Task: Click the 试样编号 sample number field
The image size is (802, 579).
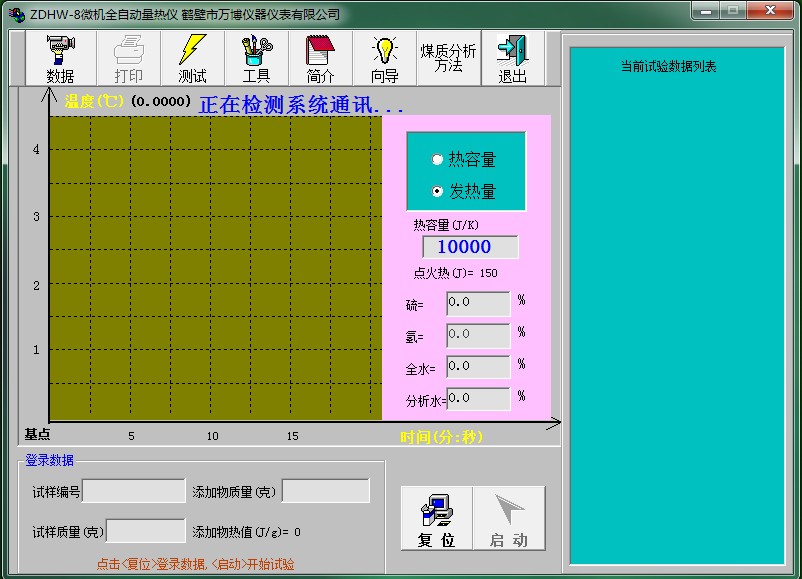Action: [133, 490]
